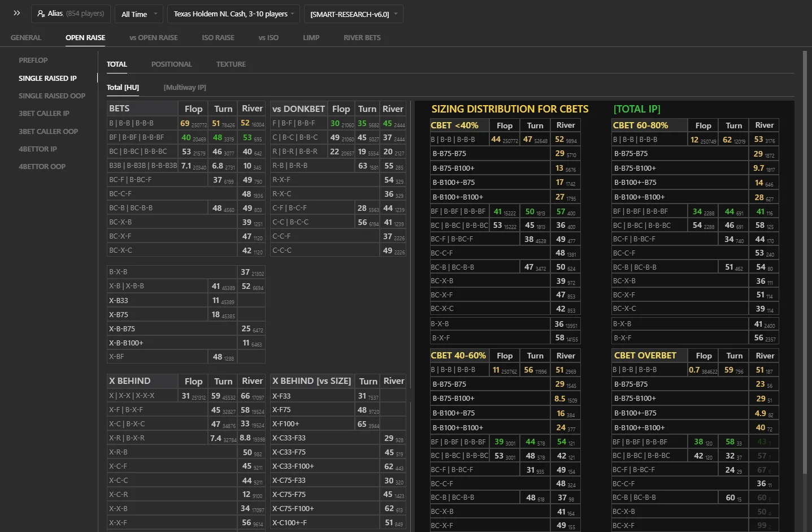The image size is (812, 532).
Task: Click the vertical scrollbar on the right
Action: (x=805, y=263)
